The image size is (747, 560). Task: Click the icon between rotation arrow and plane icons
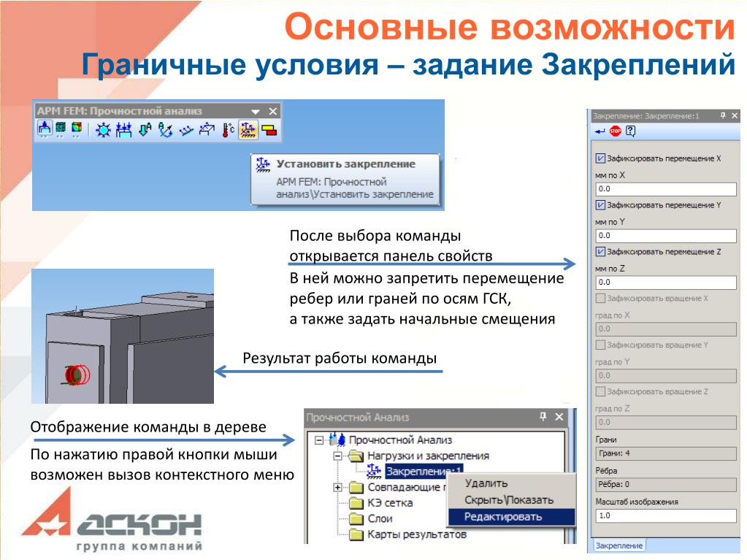click(x=186, y=129)
